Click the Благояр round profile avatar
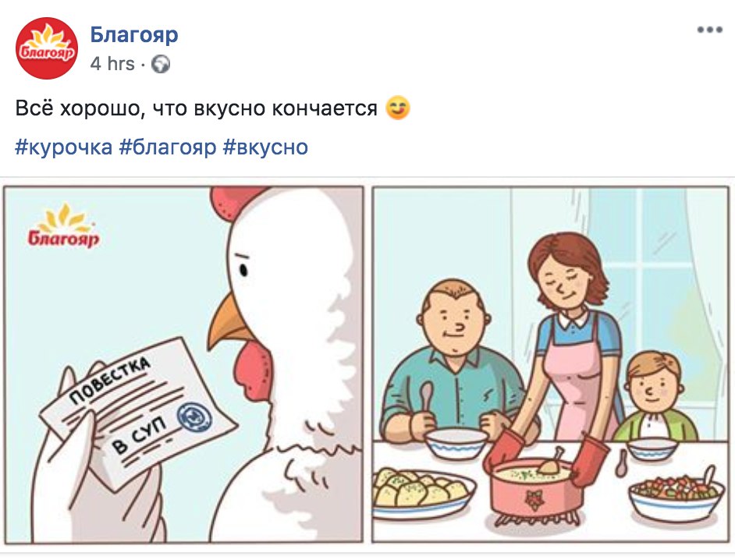The image size is (735, 560). pos(46,48)
